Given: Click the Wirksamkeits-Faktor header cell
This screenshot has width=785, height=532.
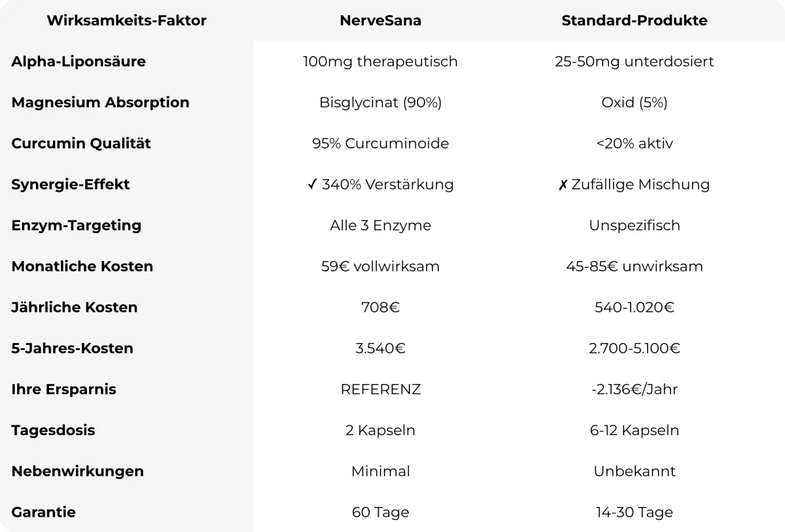Looking at the screenshot, I should click(127, 21).
